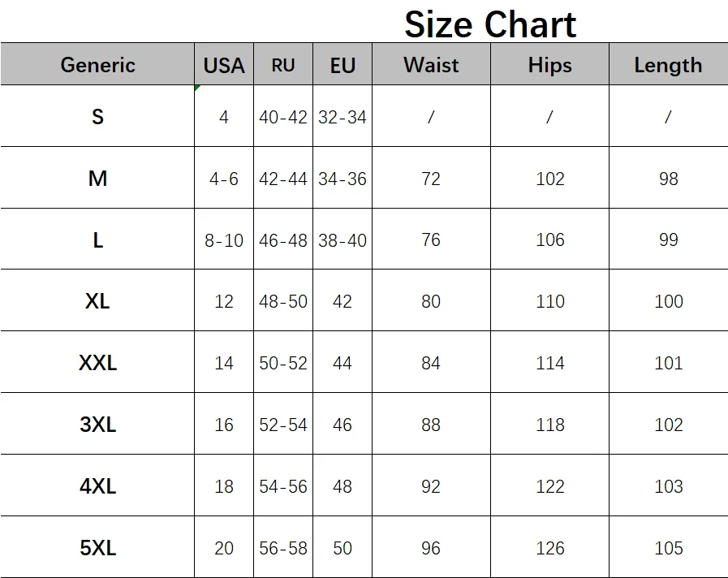The height and width of the screenshot is (578, 728).
Task: Select the RU 46-48 cell
Action: [x=283, y=239]
